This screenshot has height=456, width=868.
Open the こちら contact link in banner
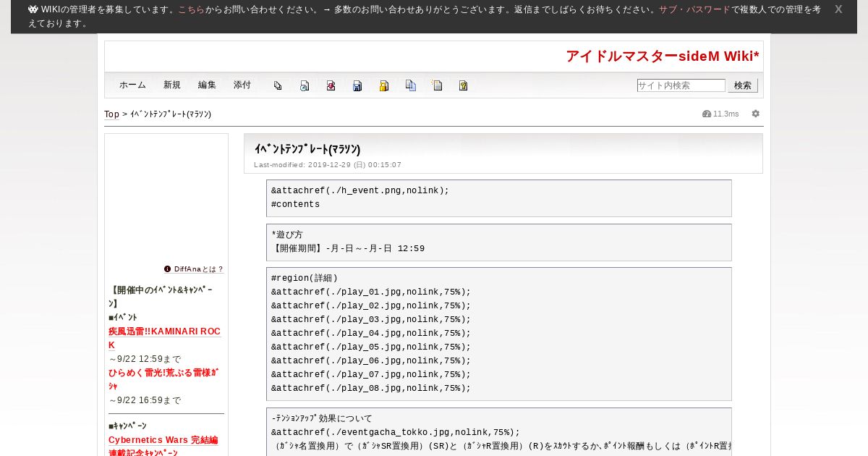[191, 9]
